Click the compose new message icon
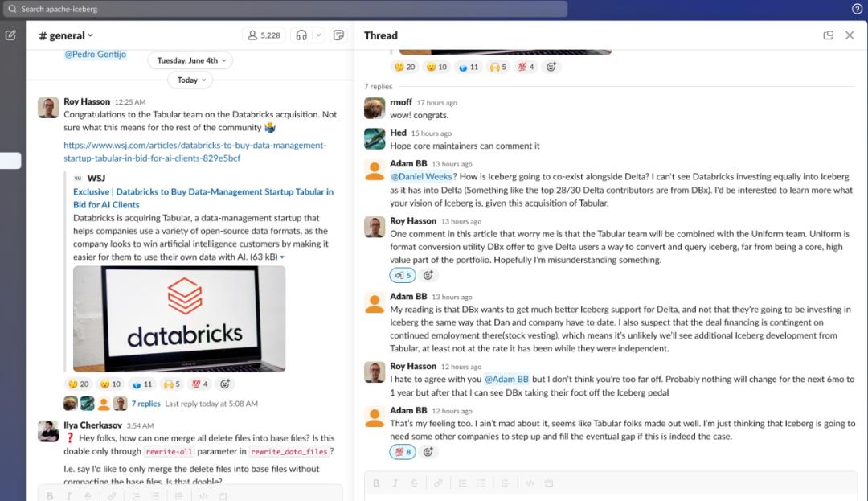 click(10, 35)
